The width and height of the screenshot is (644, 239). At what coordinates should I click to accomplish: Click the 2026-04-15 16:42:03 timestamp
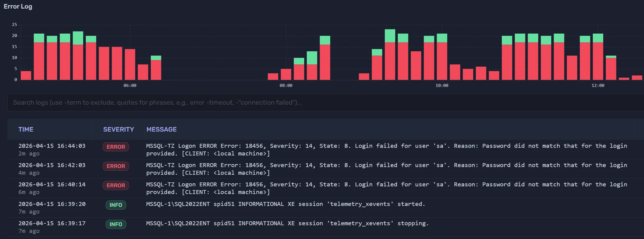[x=52, y=165]
